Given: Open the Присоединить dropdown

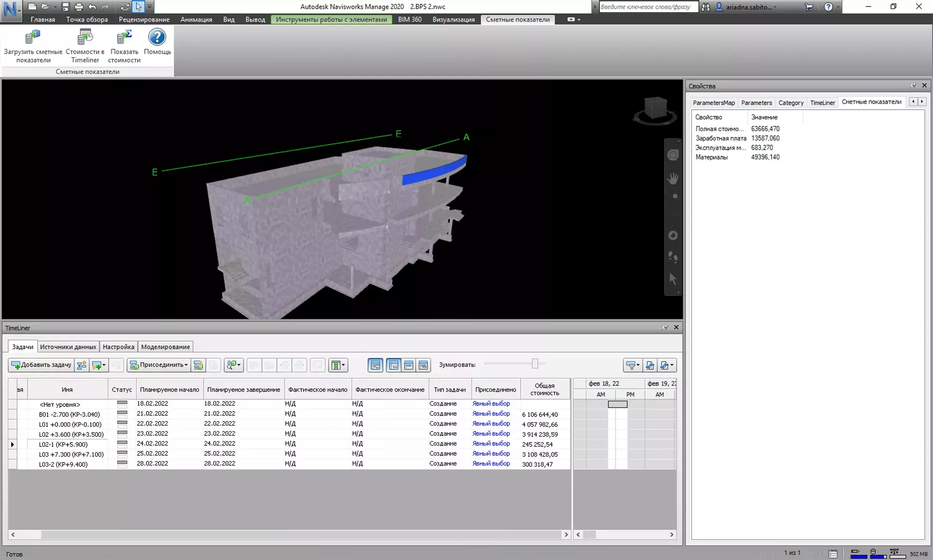Looking at the screenshot, I should pyautogui.click(x=159, y=365).
